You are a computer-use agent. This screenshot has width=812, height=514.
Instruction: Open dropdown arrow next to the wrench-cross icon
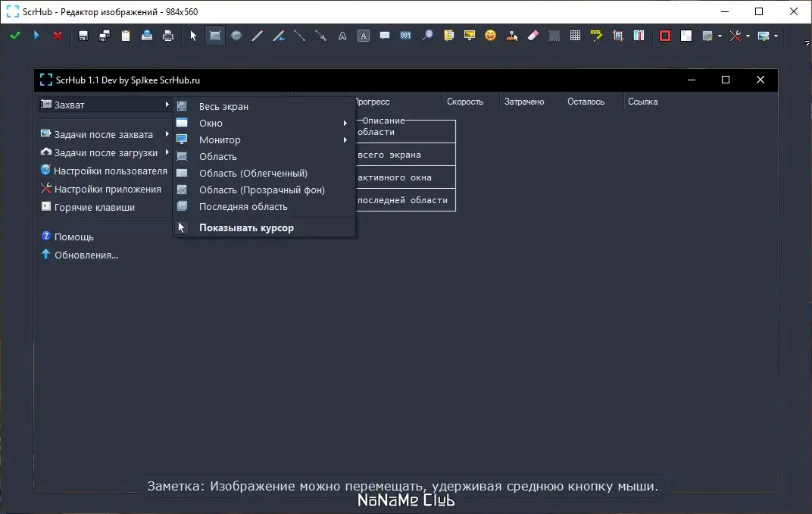point(748,36)
